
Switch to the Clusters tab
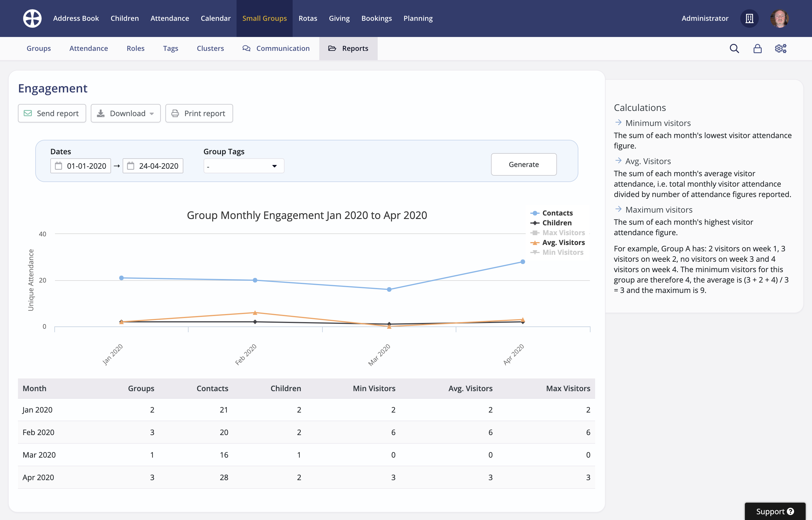[210, 48]
